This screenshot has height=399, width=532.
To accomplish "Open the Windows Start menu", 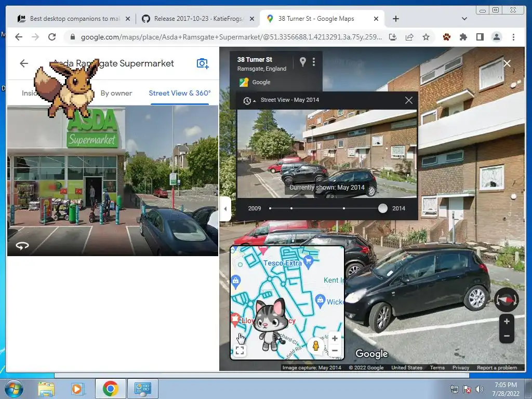I will pos(13,389).
